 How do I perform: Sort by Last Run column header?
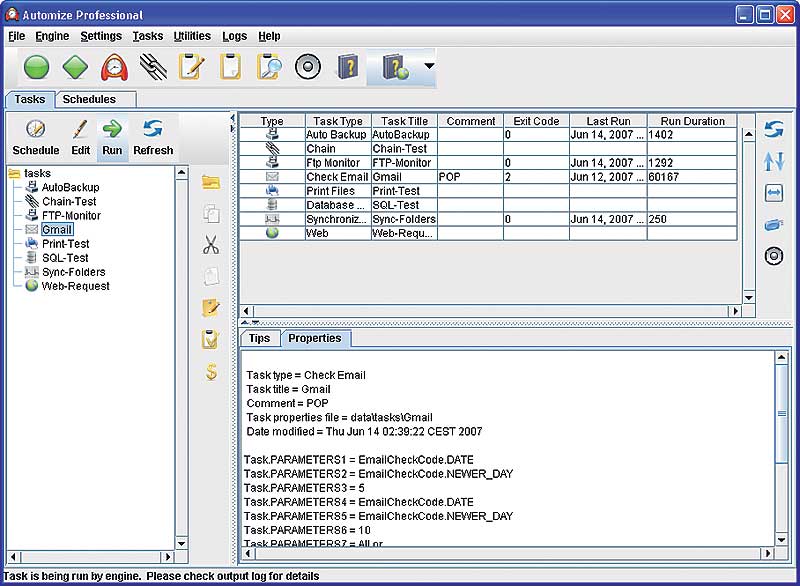608,121
